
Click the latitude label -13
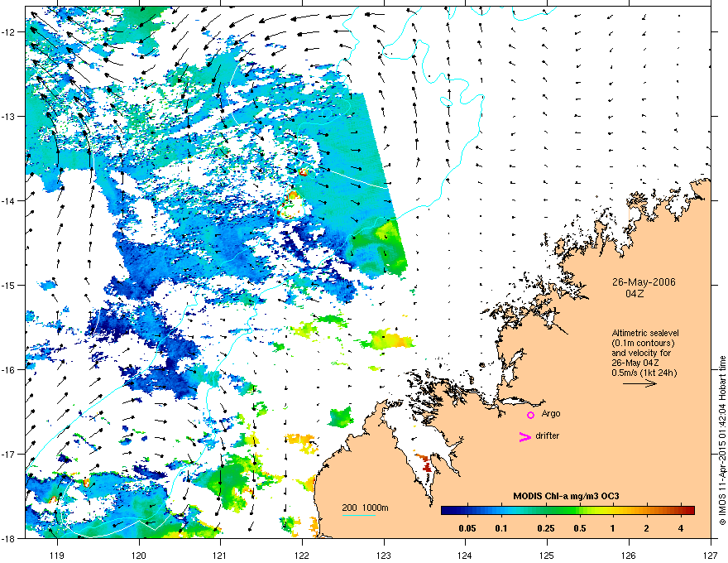(x=9, y=116)
